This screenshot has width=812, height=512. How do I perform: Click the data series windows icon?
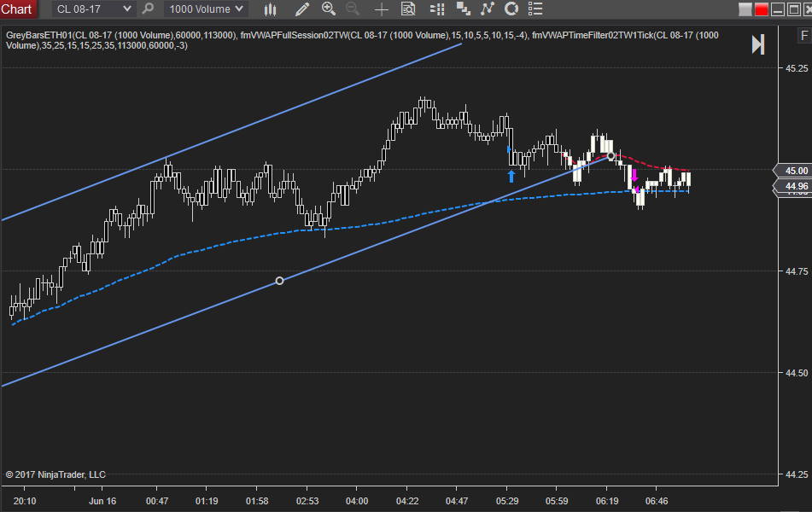pos(463,9)
